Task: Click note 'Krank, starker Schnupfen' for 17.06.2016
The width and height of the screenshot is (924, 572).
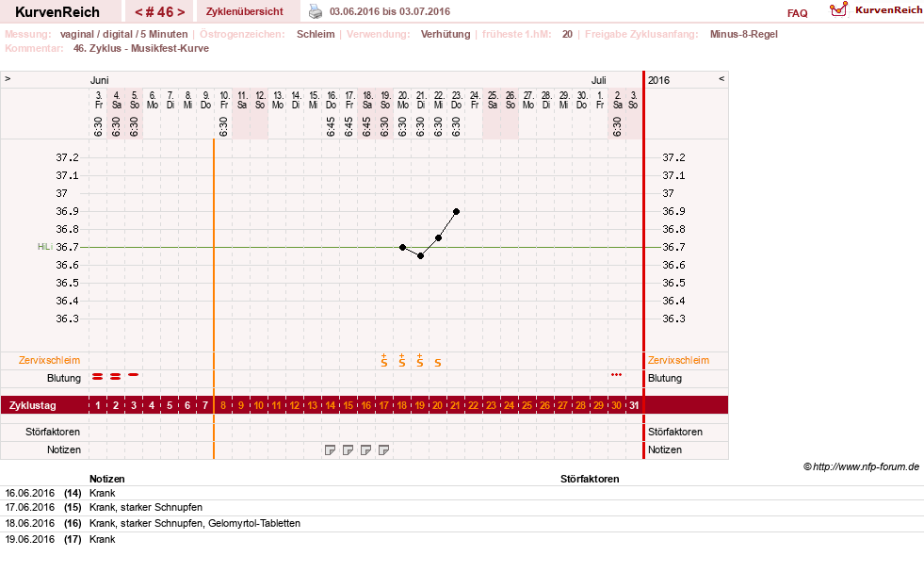Action: point(146,508)
